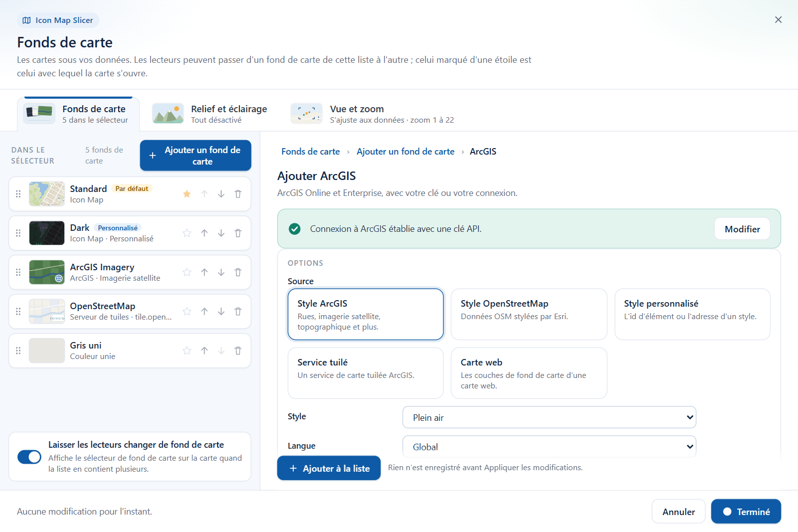
Task: Switch to Fonds de carte tab
Action: coord(78,114)
